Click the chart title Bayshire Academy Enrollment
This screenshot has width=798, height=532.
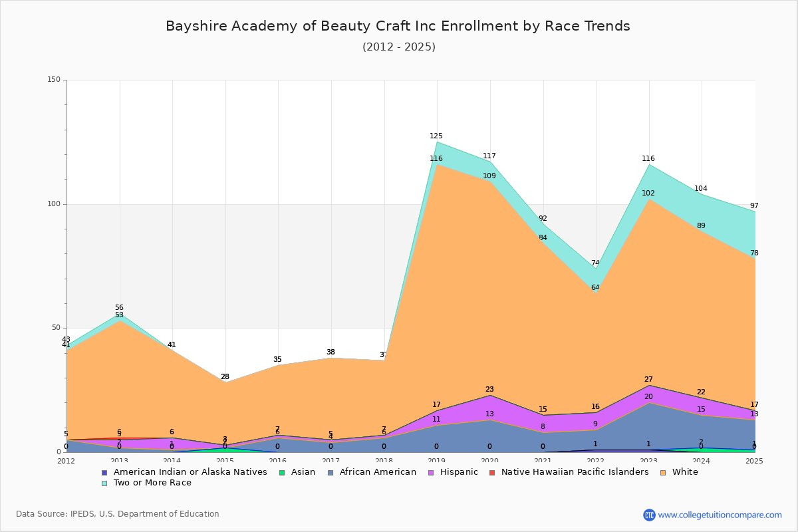[398, 26]
